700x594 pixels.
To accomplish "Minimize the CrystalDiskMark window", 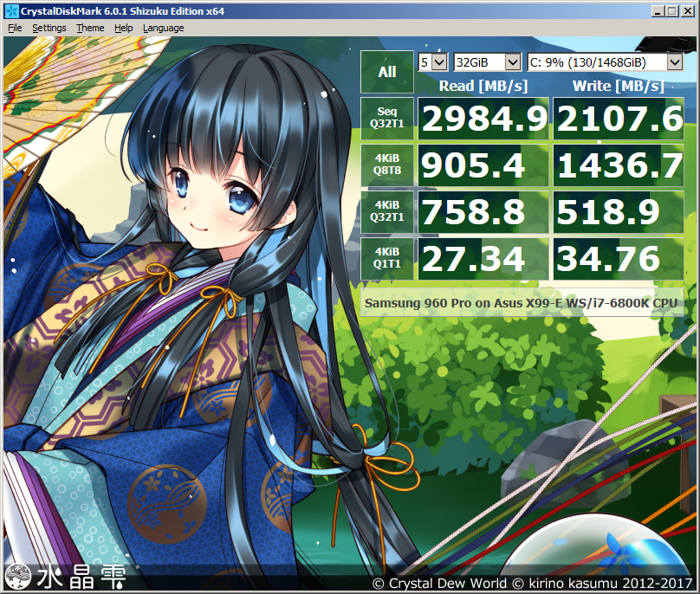I will 657,11.
